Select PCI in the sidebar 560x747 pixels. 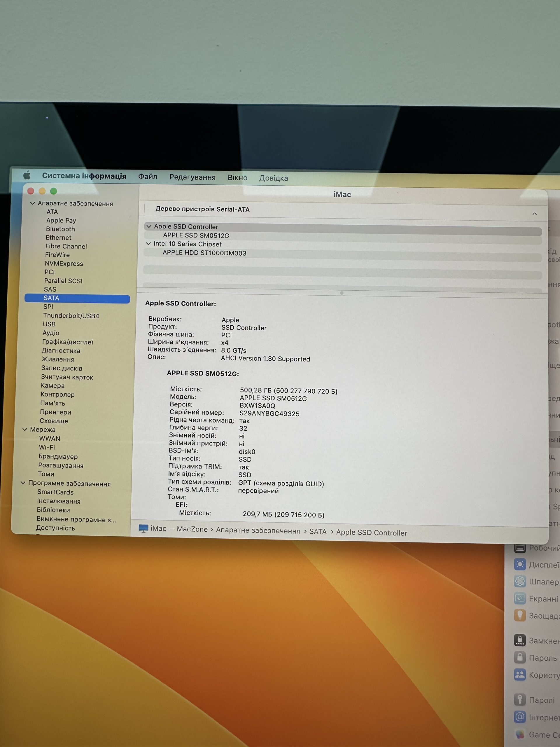point(49,272)
